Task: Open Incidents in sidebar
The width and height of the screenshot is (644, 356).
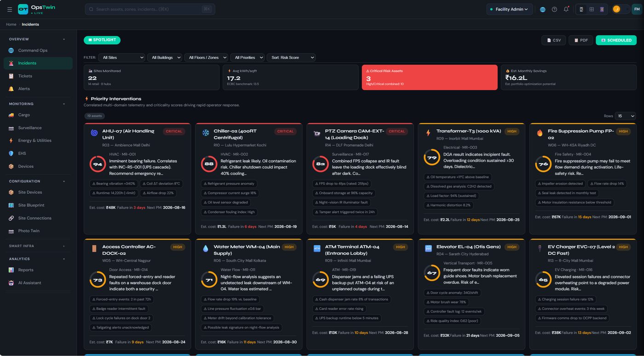Action: coord(38,63)
